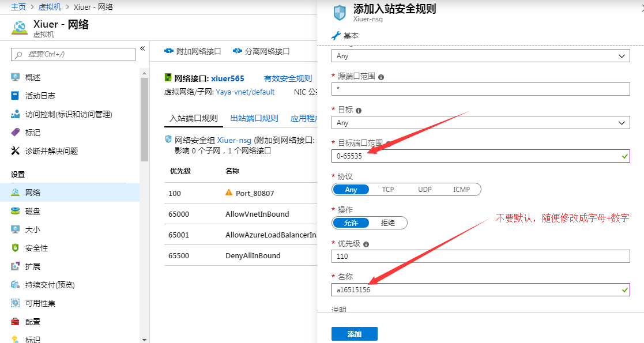Click the 名称 column header
Screen dimensions: 644x343
click(232, 171)
